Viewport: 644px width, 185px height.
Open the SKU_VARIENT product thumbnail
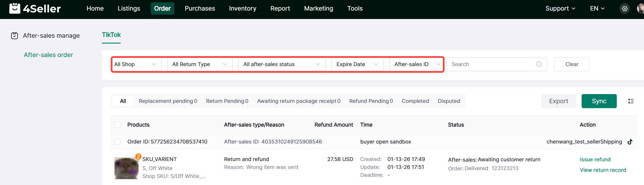126,168
